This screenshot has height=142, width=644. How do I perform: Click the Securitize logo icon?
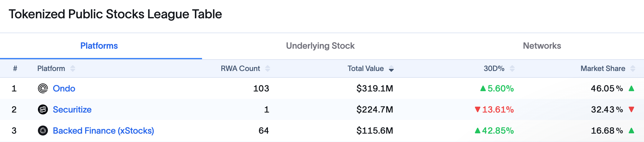(x=43, y=109)
